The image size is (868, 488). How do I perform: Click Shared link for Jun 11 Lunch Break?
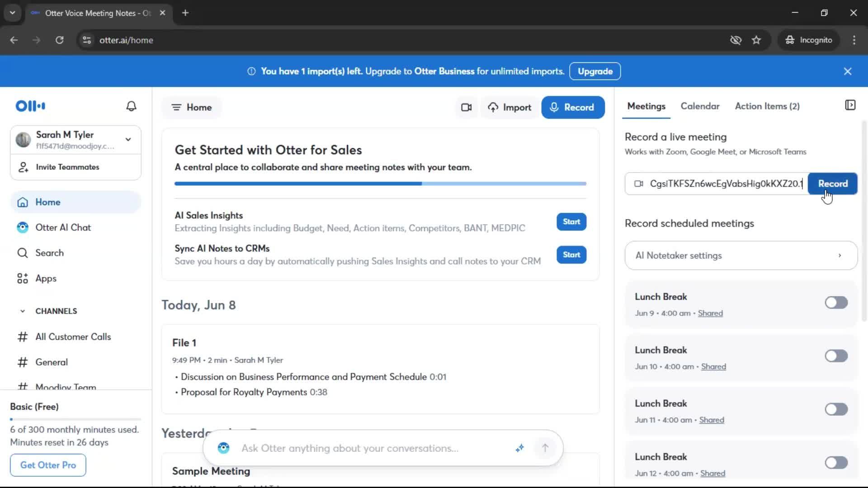pos(712,420)
